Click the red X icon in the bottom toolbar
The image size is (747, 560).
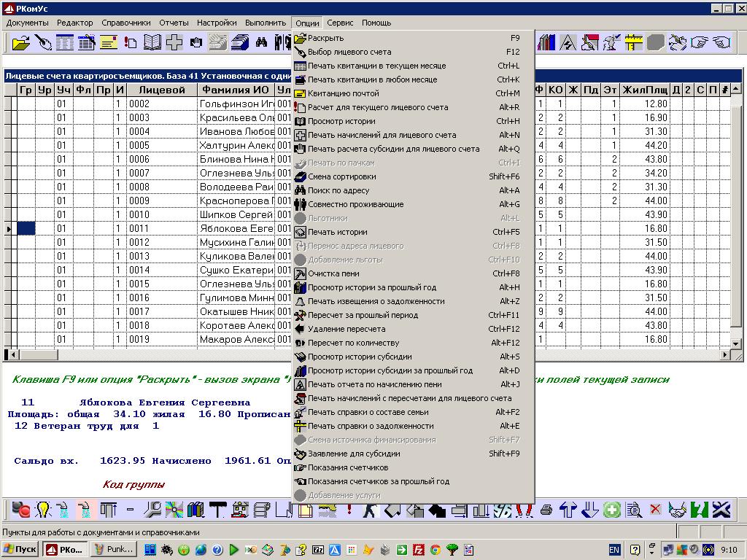(x=655, y=510)
